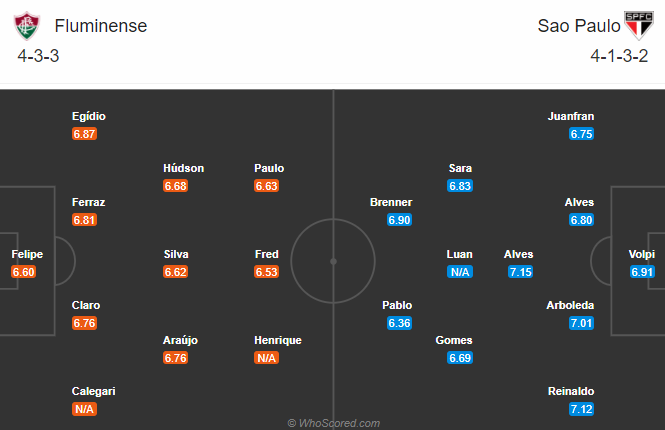Click the WhoScored.com watermark
Image resolution: width=665 pixels, height=430 pixels.
333,423
